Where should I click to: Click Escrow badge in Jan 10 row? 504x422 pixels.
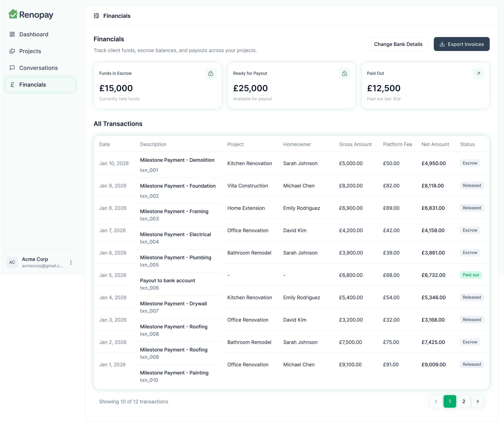(x=470, y=163)
